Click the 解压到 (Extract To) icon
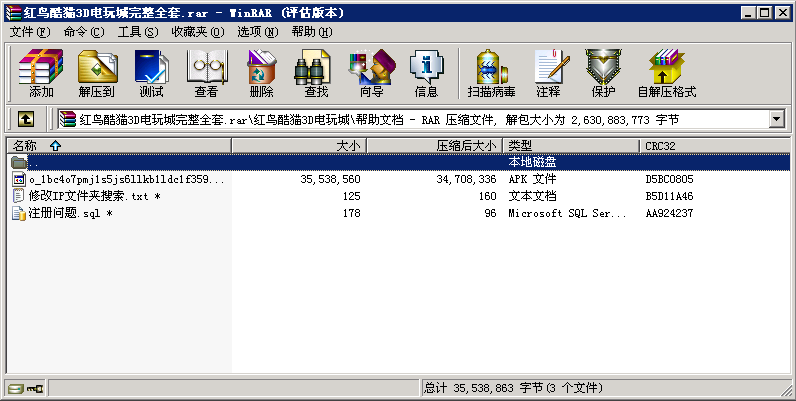 click(x=96, y=73)
